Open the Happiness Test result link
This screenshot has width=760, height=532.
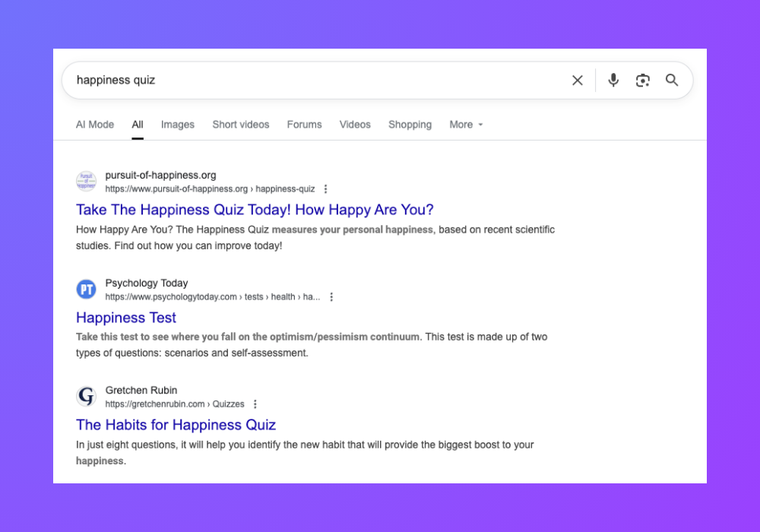pyautogui.click(x=126, y=318)
